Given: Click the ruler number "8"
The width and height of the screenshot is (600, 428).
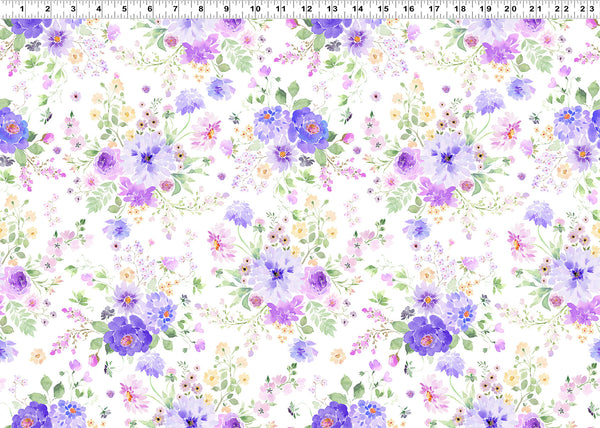Looking at the screenshot, I should 201,8.
